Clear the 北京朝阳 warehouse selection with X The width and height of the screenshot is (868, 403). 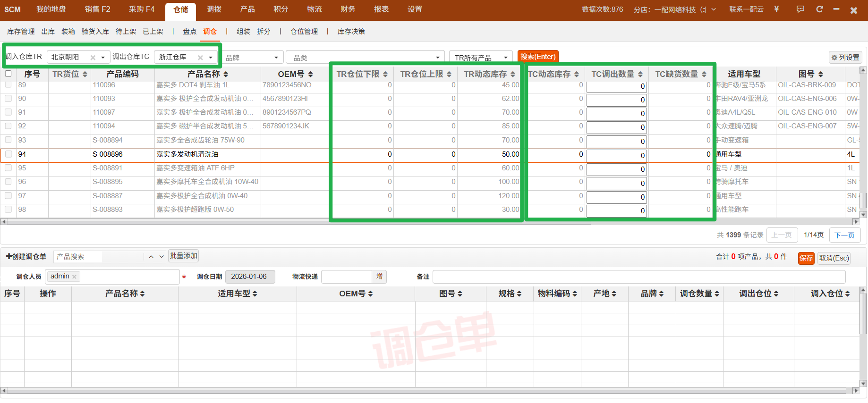pos(93,58)
